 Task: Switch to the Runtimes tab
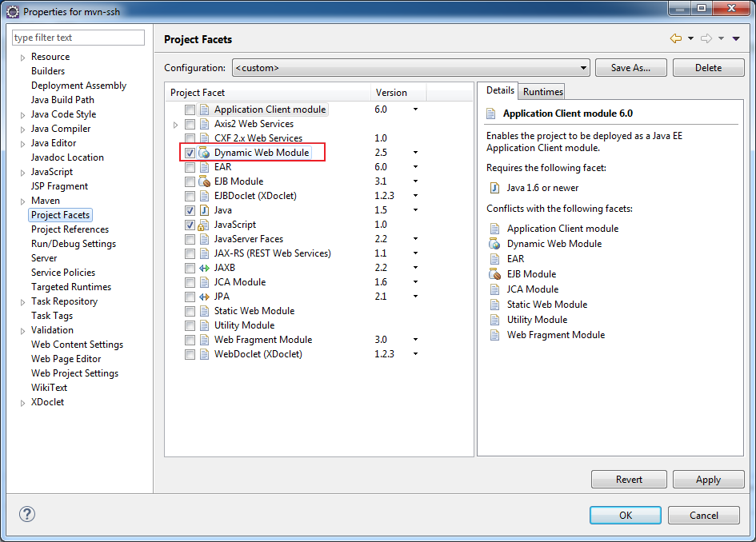(542, 92)
